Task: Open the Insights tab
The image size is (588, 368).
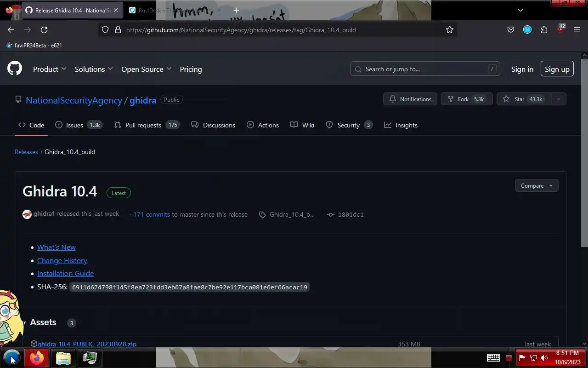Action: 401,125
